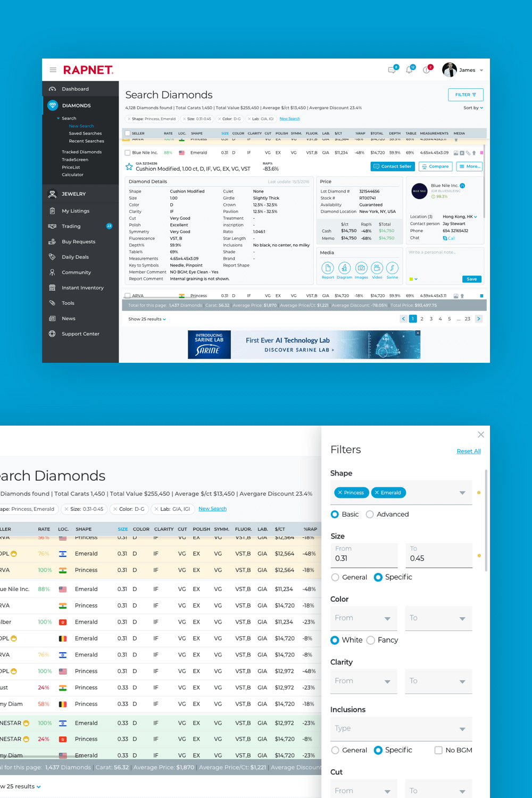The image size is (532, 798).
Task: Expand the seller Location Hong Kong, HK dropdown
Action: 476,217
